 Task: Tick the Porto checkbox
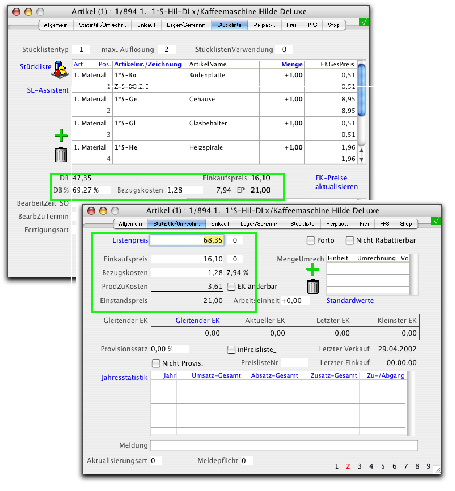[310, 240]
